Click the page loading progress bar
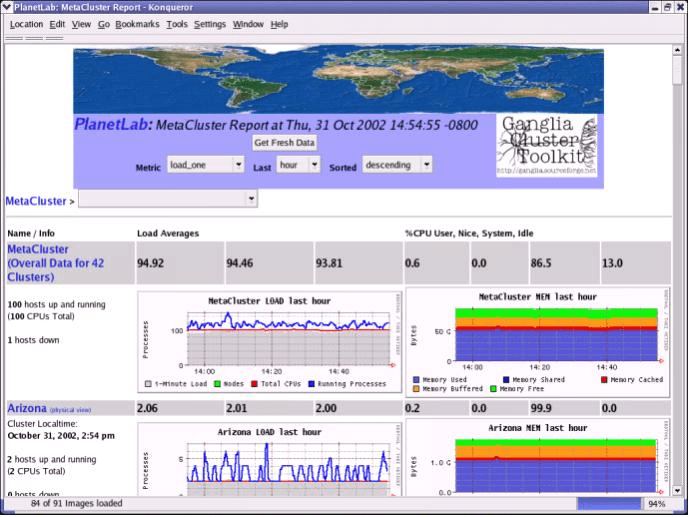689x517 pixels. click(x=609, y=504)
